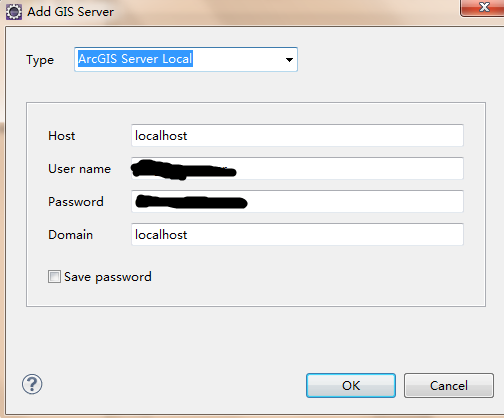Focus the Domain input field
The height and width of the screenshot is (418, 504).
click(297, 234)
